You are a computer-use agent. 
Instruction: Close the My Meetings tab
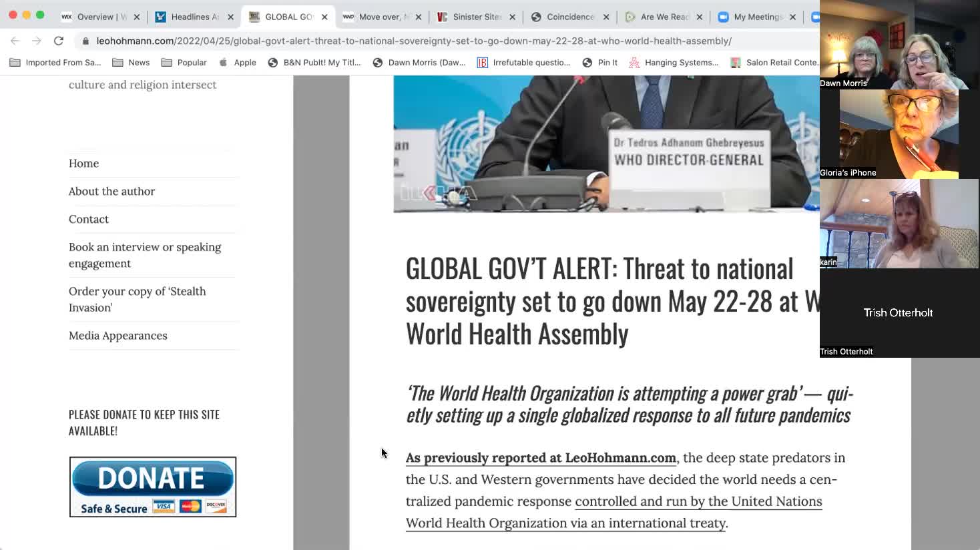pos(792,17)
